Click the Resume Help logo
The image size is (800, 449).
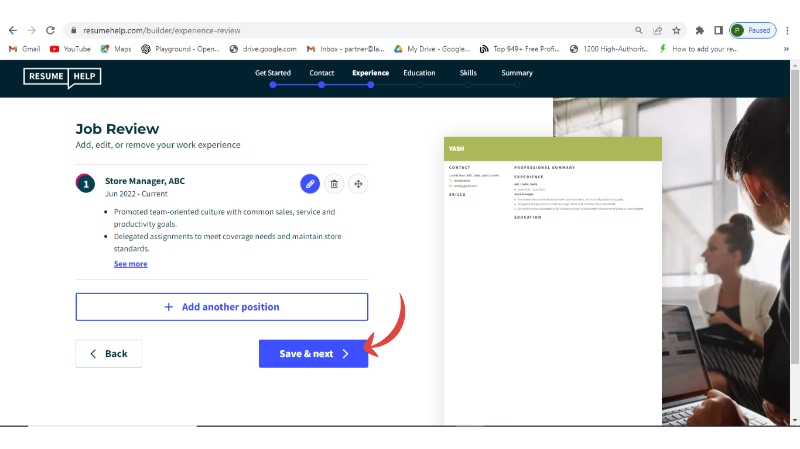coord(62,76)
